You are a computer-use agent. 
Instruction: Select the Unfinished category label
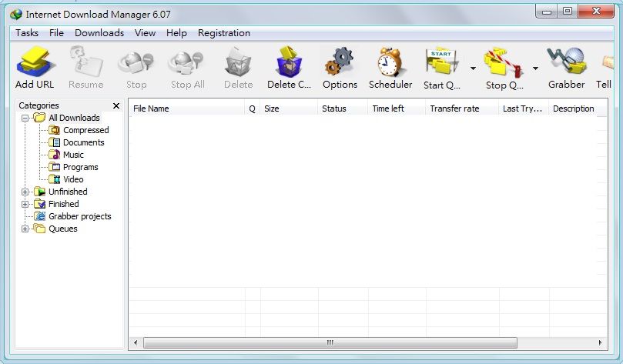coord(68,192)
